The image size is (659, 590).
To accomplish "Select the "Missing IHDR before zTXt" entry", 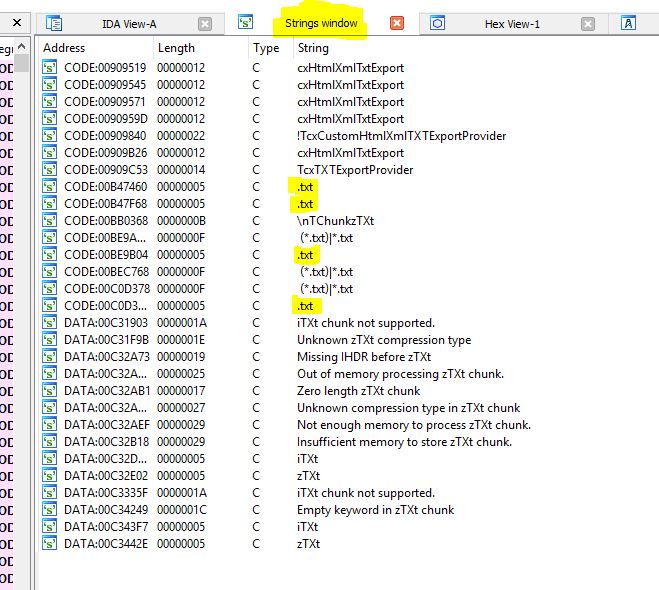I will 364,357.
